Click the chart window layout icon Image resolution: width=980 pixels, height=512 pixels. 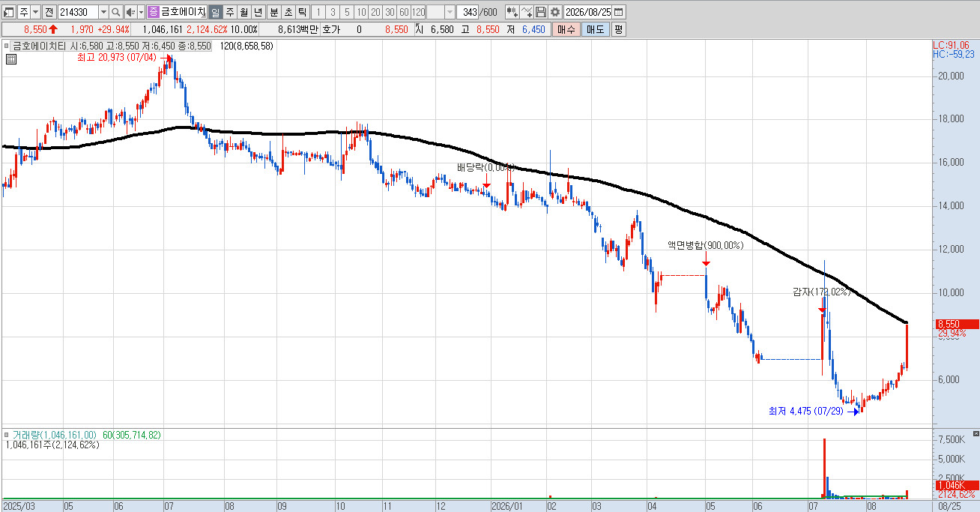coord(9,12)
